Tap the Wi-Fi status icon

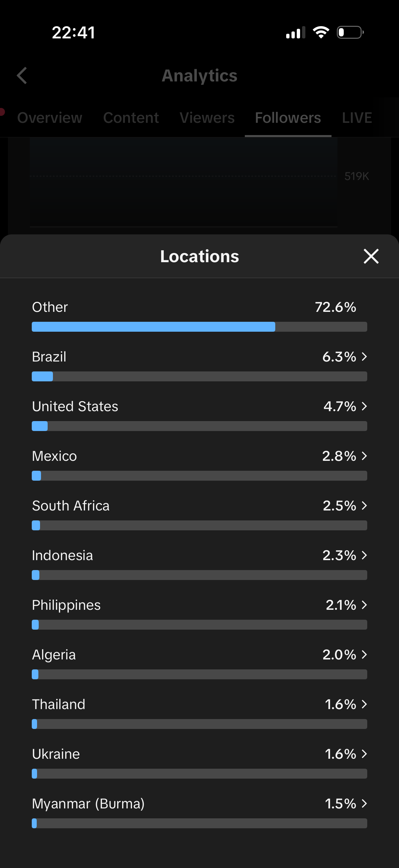[x=321, y=32]
